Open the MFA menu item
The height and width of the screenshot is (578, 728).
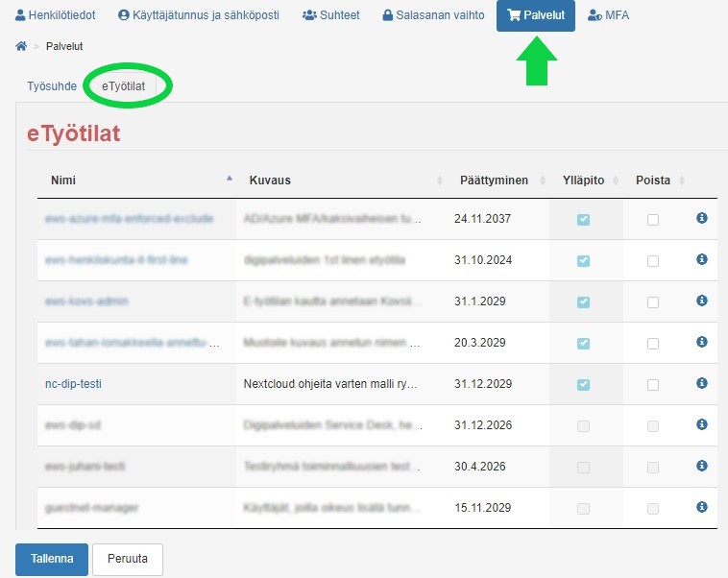pyautogui.click(x=608, y=15)
